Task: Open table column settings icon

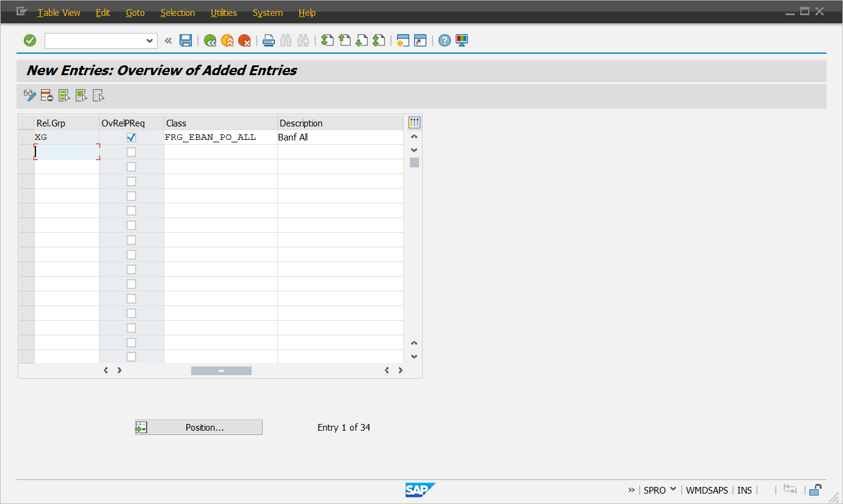Action: click(414, 123)
